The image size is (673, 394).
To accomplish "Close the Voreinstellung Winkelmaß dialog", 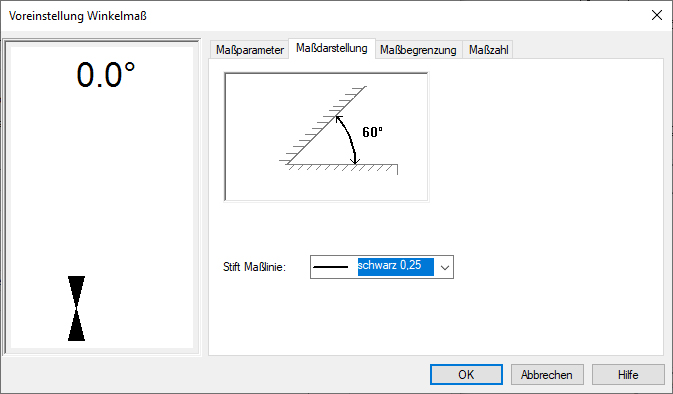I will click(656, 15).
